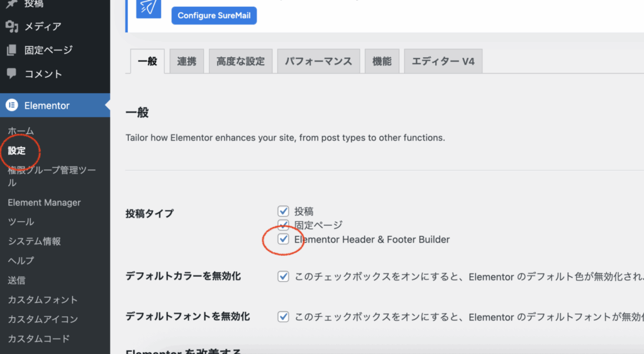Open 権限グループ管理ツール submenu item

tap(52, 176)
